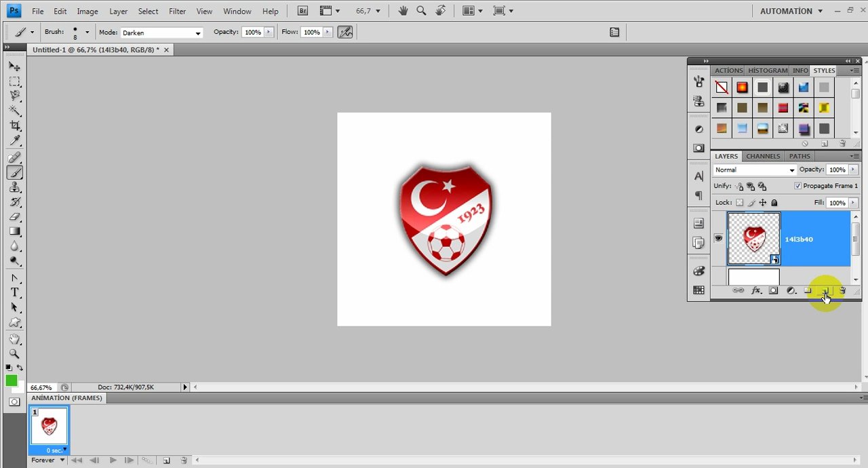This screenshot has width=868, height=468.
Task: Open the Brush preset picker arrow
Action: tap(87, 32)
